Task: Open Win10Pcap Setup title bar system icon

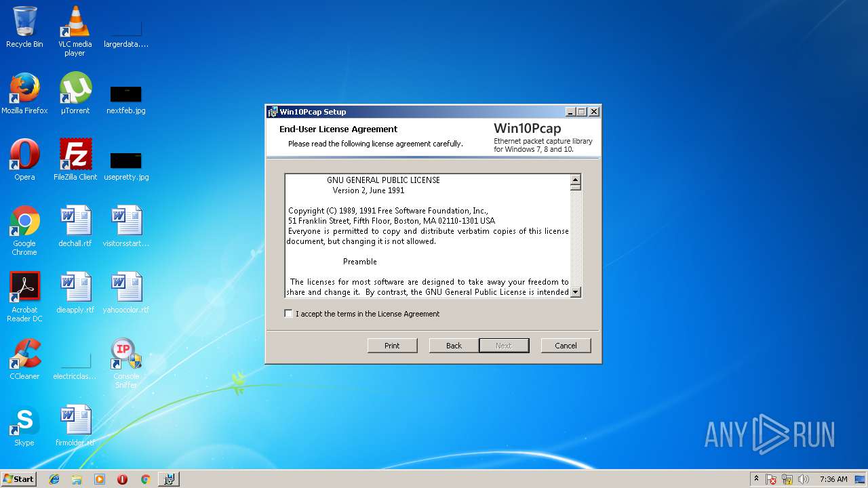Action: point(273,112)
